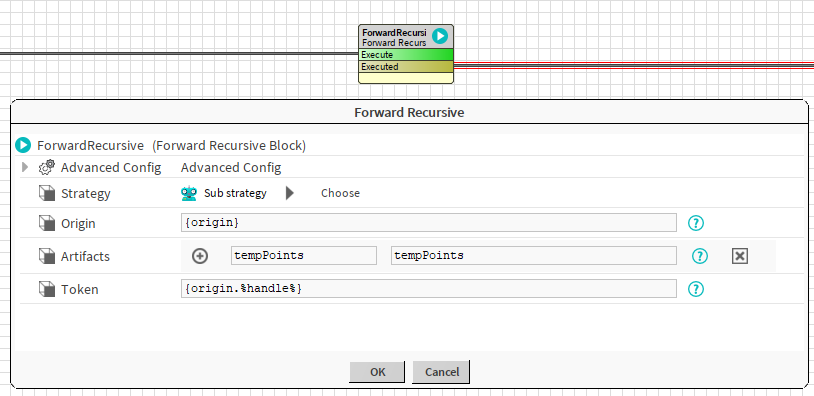Remove the tempPoints artifact entry

tap(740, 256)
